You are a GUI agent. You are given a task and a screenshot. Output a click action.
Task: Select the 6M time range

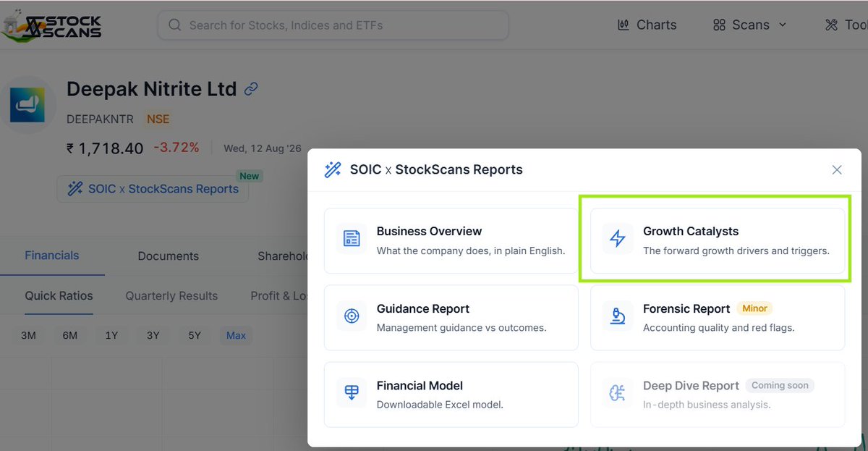pos(70,335)
